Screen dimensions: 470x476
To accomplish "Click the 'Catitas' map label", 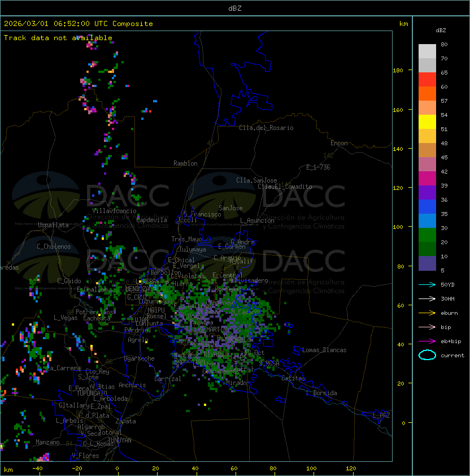I will click(x=293, y=379).
